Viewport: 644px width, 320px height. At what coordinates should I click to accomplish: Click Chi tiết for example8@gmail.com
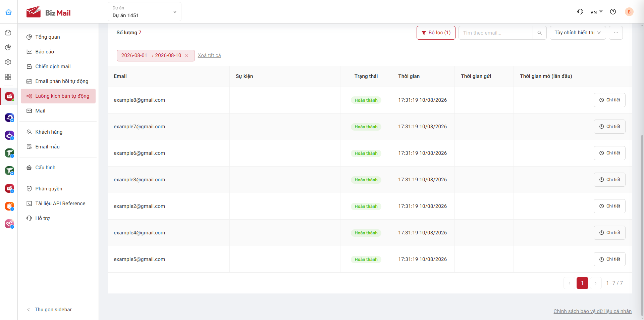click(x=609, y=100)
